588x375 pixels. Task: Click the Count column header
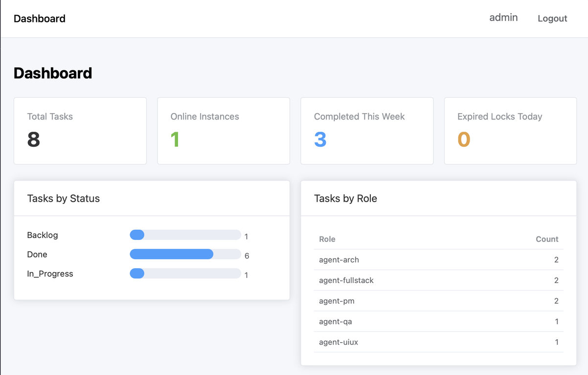point(547,239)
